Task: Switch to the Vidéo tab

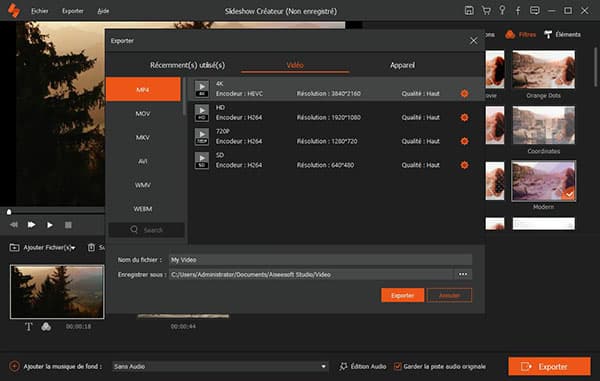Action: [295, 65]
